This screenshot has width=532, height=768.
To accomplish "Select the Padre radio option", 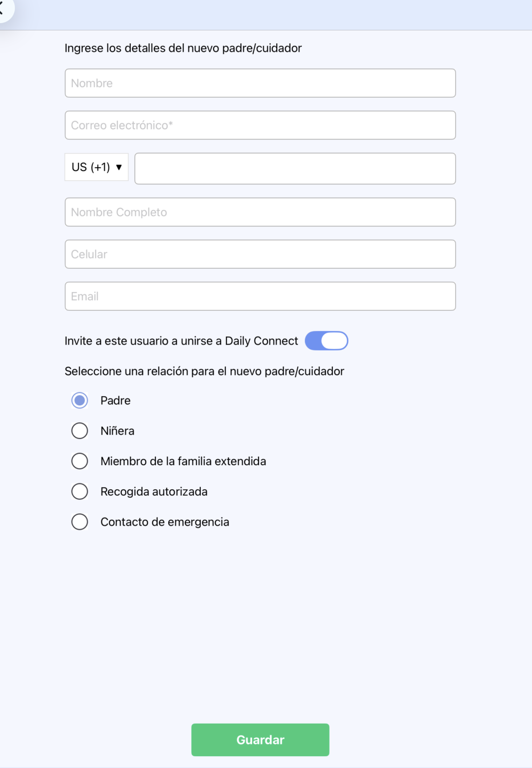I will click(x=80, y=401).
